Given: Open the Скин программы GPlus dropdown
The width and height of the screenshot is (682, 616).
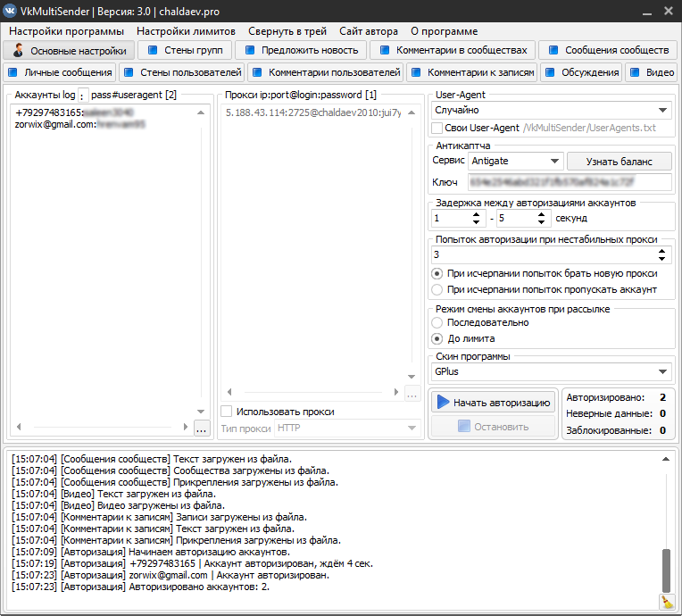Looking at the screenshot, I should [x=551, y=372].
